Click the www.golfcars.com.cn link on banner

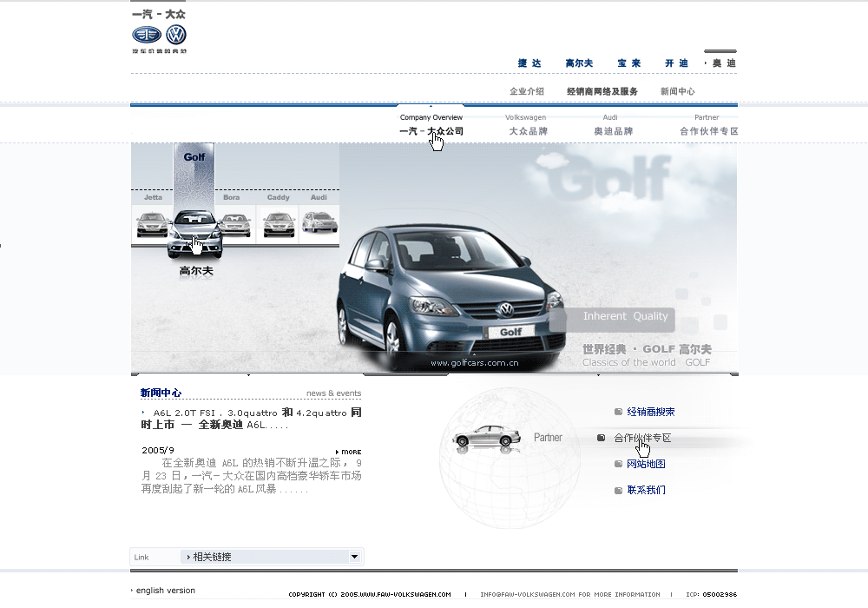475,363
